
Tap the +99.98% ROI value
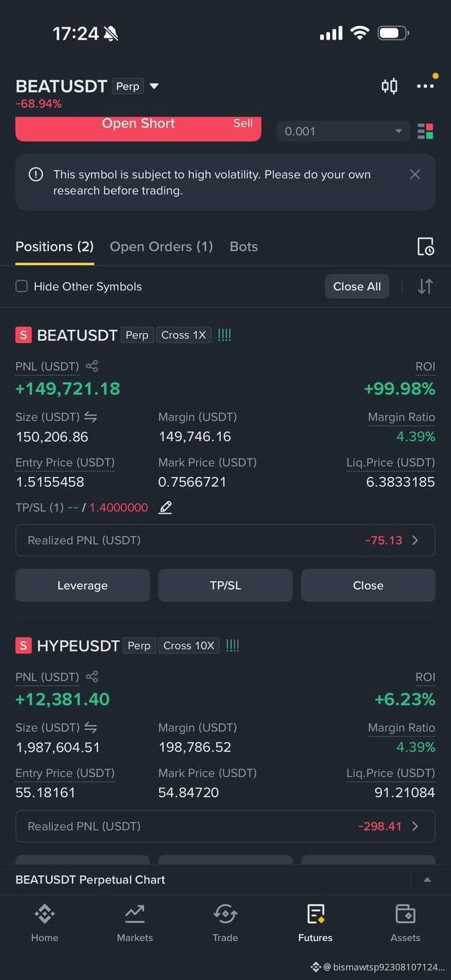pos(400,388)
